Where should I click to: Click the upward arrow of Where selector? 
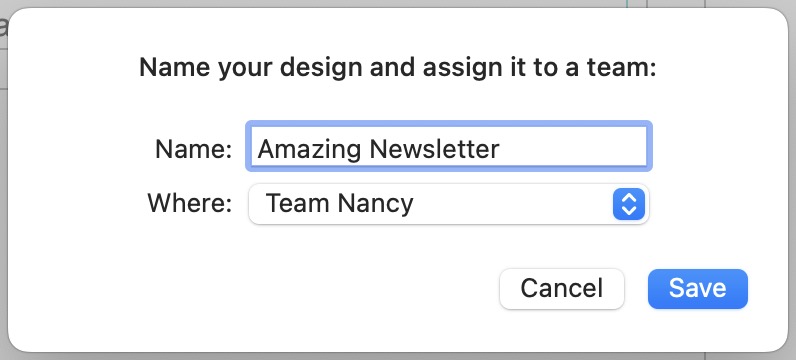[628, 198]
